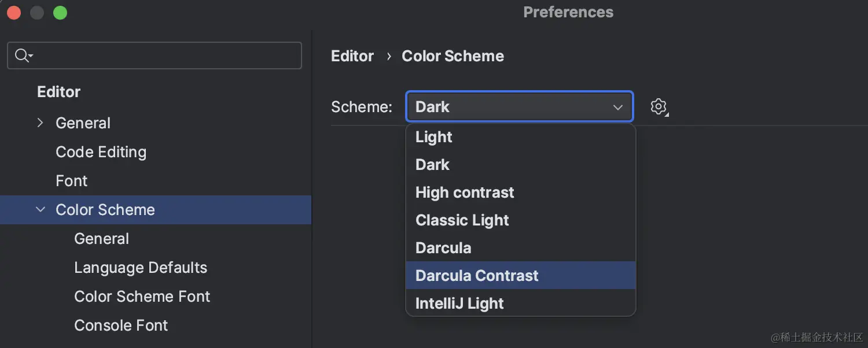Click the green maximize window button
868x348 pixels.
pyautogui.click(x=60, y=13)
